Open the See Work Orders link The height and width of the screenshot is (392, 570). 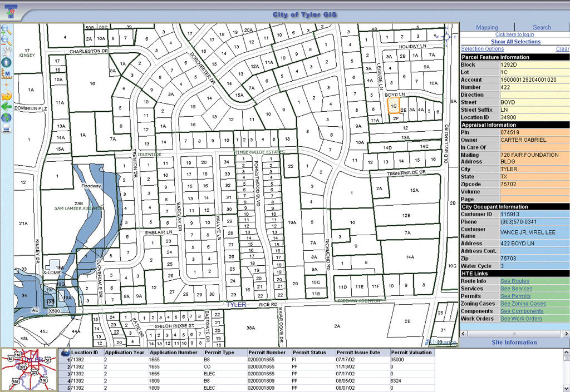pyautogui.click(x=521, y=319)
